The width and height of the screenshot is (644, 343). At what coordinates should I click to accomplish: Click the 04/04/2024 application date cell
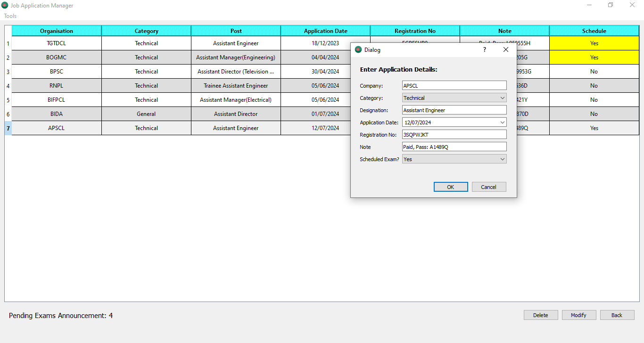(x=315, y=57)
